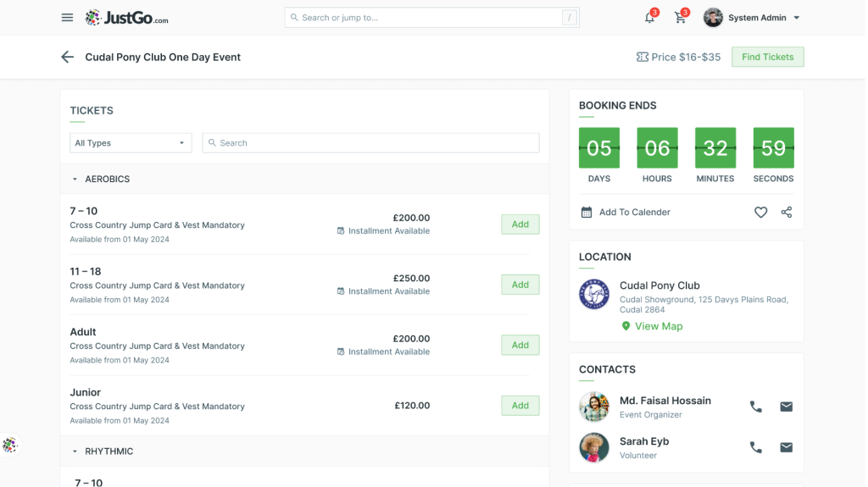Add the Junior ticket
The height and width of the screenshot is (487, 868).
point(520,406)
